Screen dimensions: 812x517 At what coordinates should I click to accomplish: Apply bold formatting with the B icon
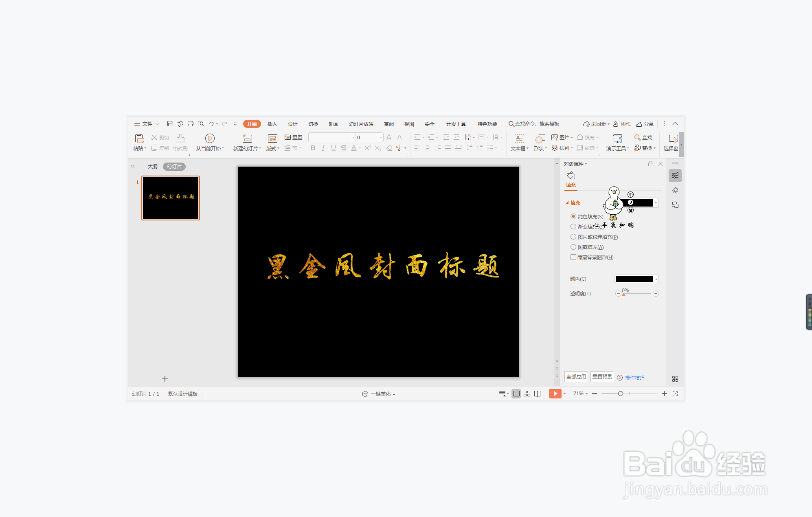(312, 148)
